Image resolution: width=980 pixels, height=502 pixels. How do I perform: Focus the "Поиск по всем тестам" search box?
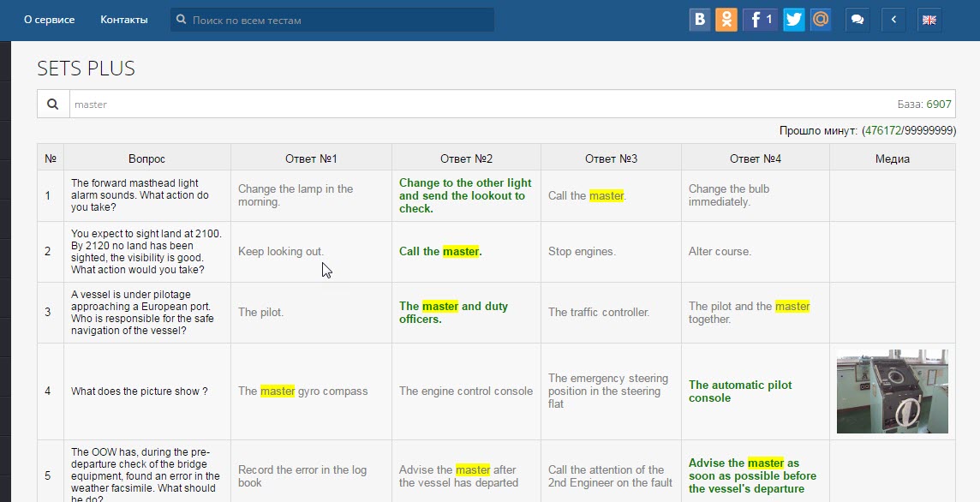pos(338,20)
